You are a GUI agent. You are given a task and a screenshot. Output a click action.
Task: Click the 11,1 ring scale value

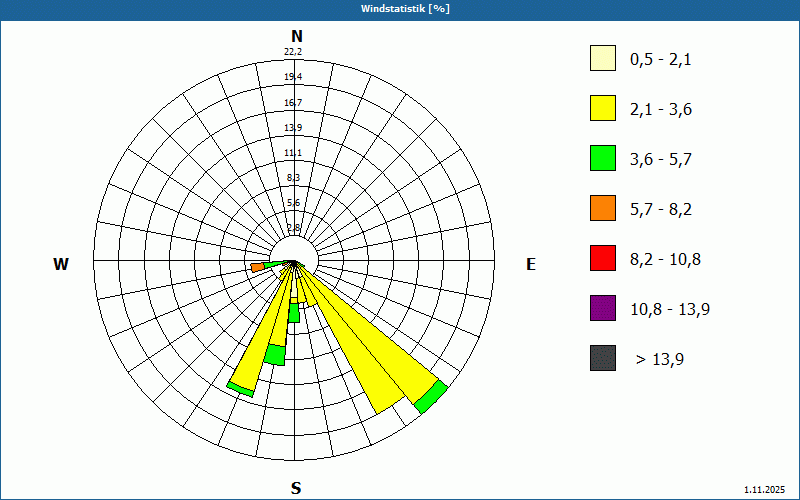293,153
